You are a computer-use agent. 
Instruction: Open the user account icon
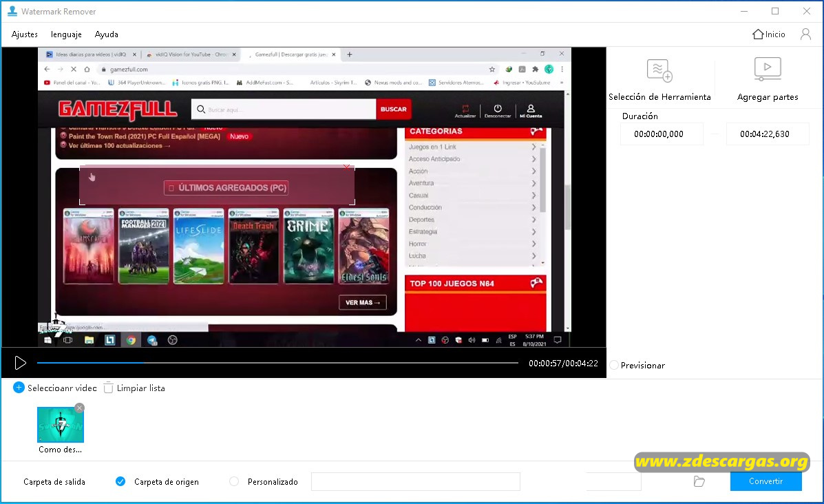[805, 34]
